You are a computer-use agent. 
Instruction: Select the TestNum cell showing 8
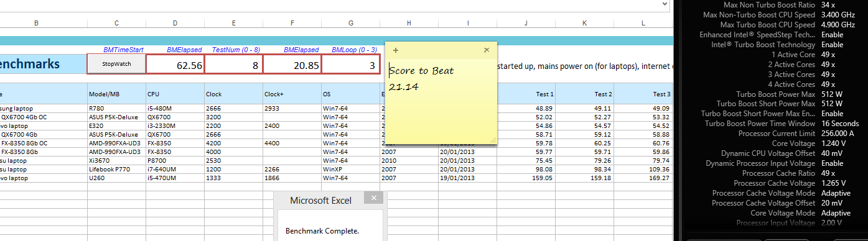click(233, 65)
